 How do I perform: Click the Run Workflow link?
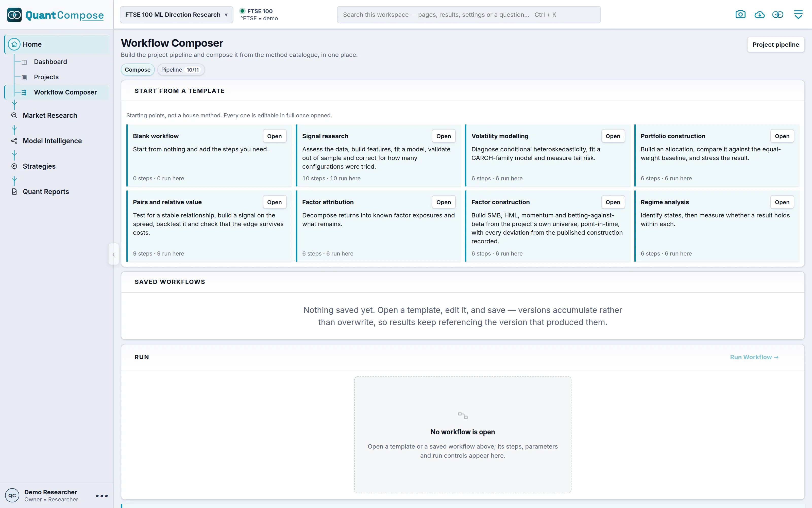click(754, 357)
